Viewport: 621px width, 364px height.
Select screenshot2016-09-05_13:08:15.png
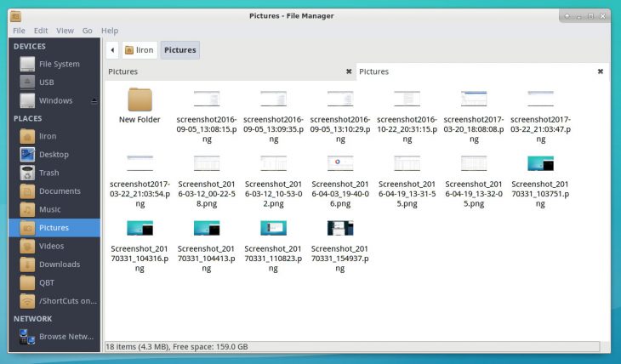207,117
